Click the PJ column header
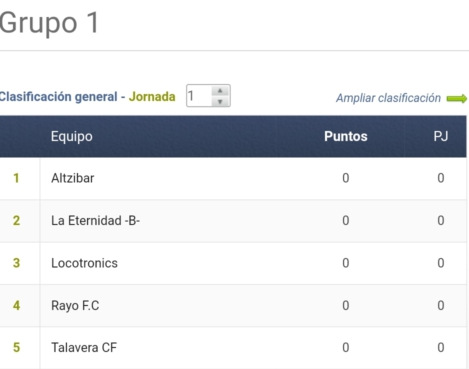This screenshot has width=469, height=369. click(x=441, y=137)
